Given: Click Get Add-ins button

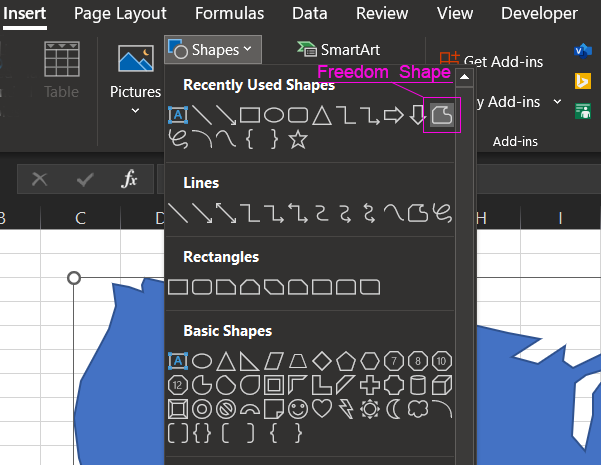Looking at the screenshot, I should click(492, 61).
